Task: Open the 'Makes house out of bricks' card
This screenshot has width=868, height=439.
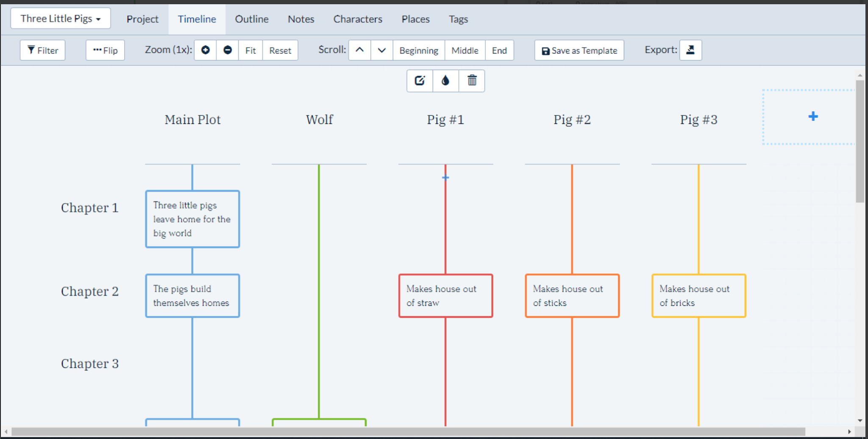Action: tap(698, 296)
